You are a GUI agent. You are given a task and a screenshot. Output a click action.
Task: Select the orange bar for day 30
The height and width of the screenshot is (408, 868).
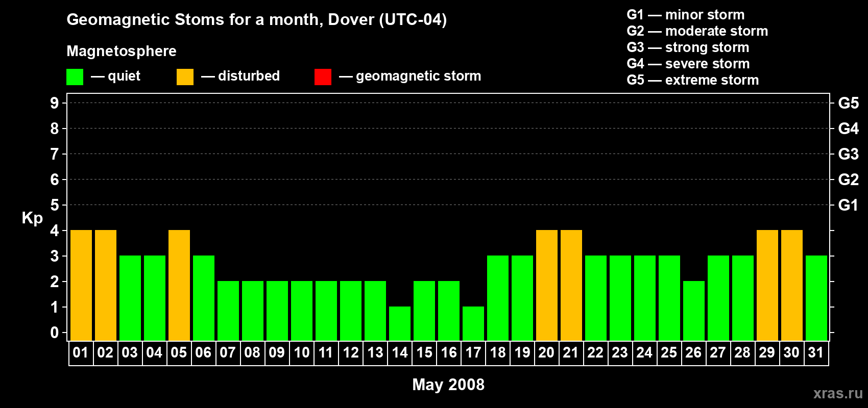pos(792,285)
